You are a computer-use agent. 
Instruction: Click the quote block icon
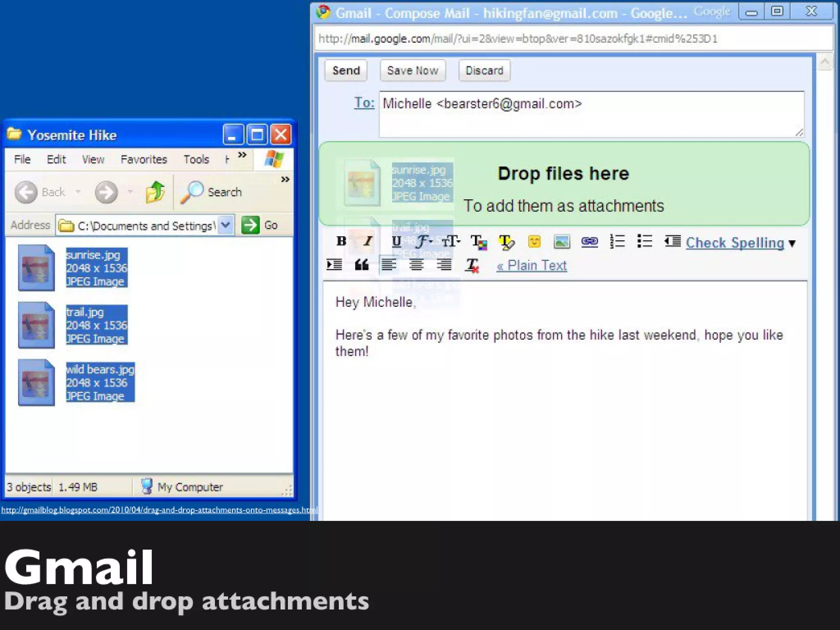(x=361, y=265)
